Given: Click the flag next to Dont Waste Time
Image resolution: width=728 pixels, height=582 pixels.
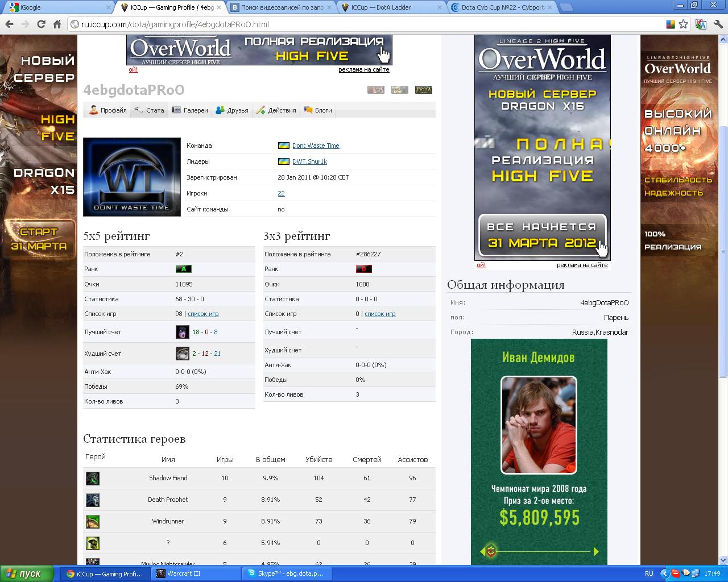Looking at the screenshot, I should click(283, 145).
